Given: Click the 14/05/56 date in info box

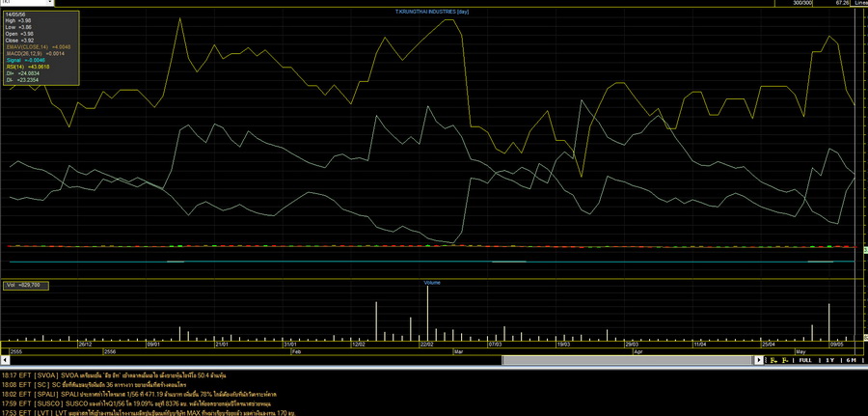Looking at the screenshot, I should pos(14,14).
